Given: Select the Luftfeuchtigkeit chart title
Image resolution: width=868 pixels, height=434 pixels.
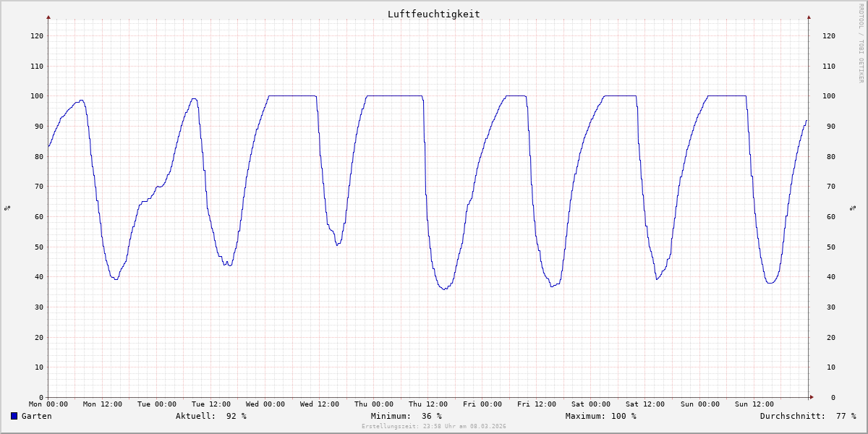Looking at the screenshot, I should click(x=433, y=14).
